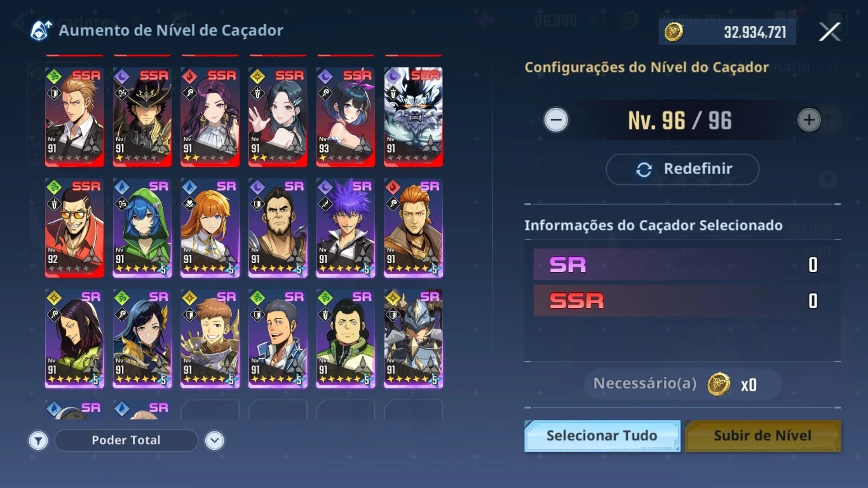Open the filter funnel icon
The height and width of the screenshot is (488, 868).
pyautogui.click(x=39, y=440)
